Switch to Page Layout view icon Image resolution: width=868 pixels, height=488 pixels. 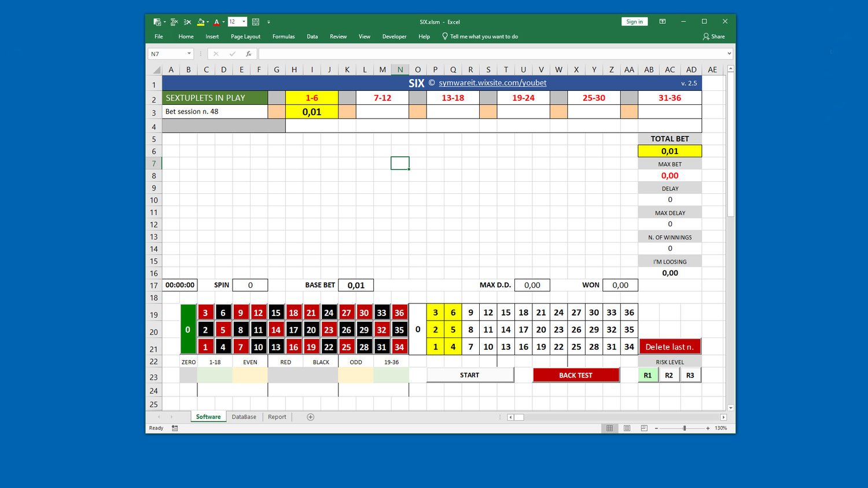pyautogui.click(x=627, y=428)
